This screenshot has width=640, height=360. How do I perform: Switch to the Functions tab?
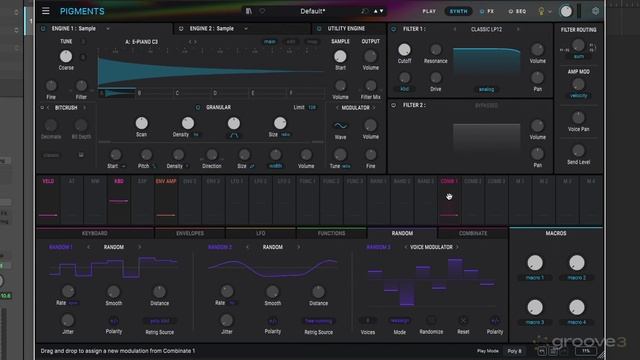(331, 233)
